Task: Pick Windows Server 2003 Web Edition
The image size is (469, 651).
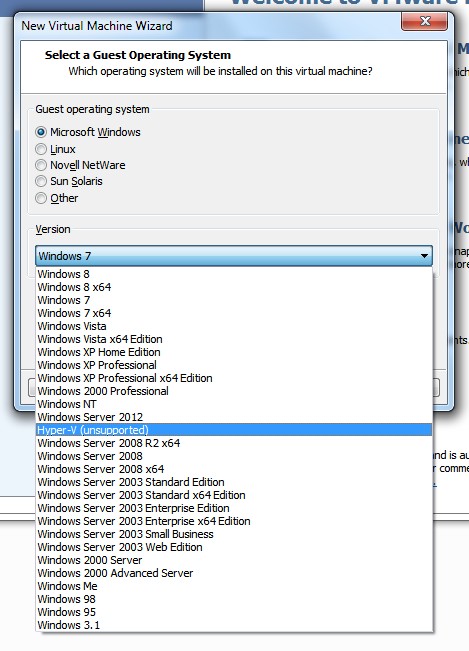Action: pos(234,547)
